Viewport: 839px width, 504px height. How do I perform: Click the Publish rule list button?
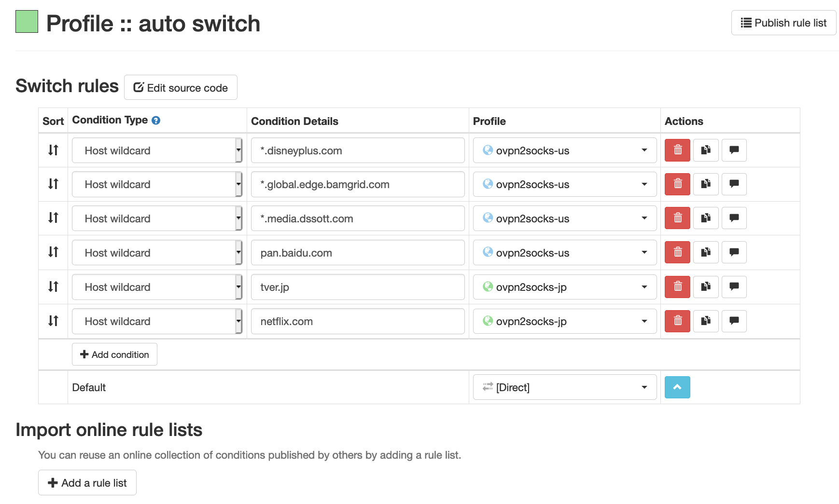pos(783,23)
